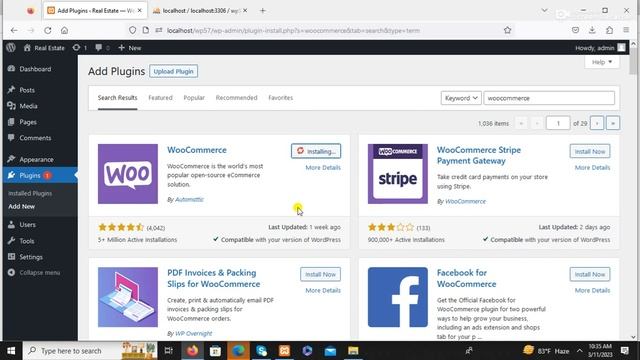Image resolution: width=640 pixels, height=360 pixels.
Task: Open Dashboard in the sidebar
Action: pyautogui.click(x=35, y=69)
